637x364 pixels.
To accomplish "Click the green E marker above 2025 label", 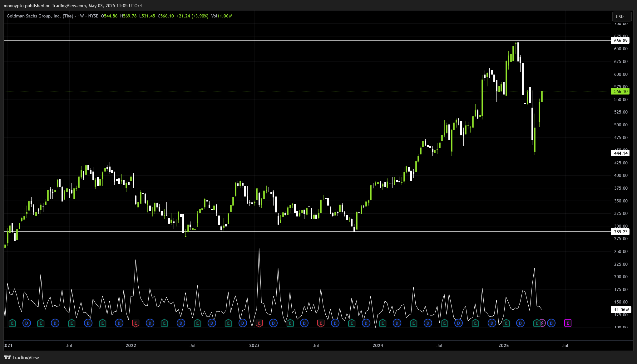I will pos(506,323).
